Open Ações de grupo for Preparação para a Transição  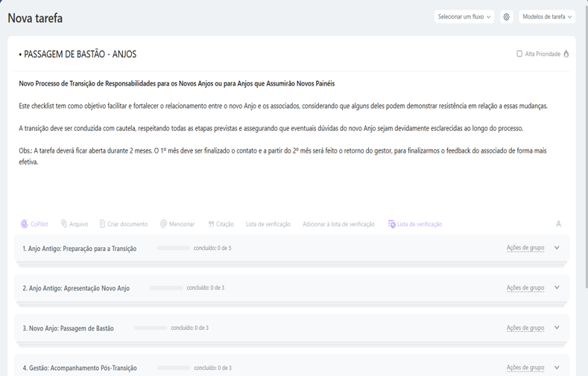[525, 248]
